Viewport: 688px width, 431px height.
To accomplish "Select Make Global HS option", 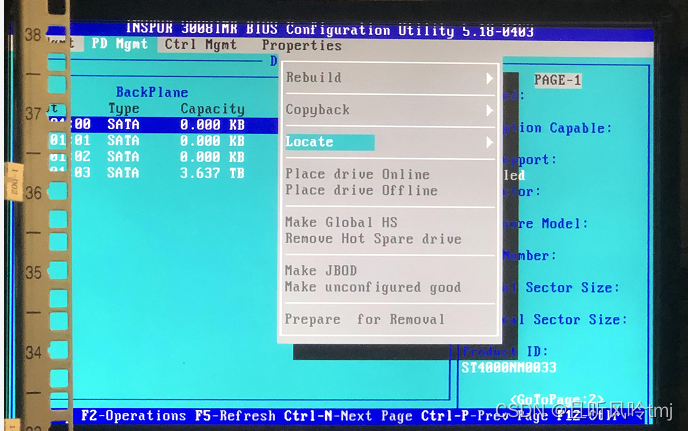I will tap(341, 223).
